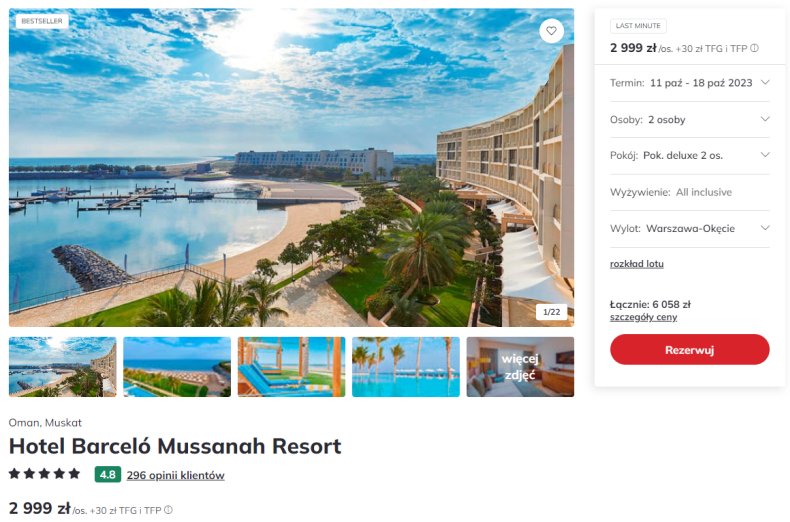Screen dimensions: 790x522
Task: Select the infinity pool palms thumbnail
Action: [406, 367]
